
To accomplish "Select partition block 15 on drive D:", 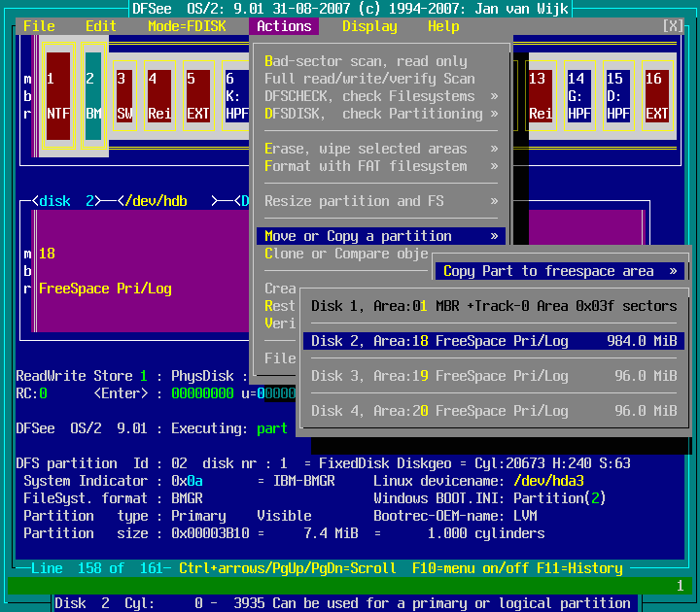I will (x=615, y=95).
